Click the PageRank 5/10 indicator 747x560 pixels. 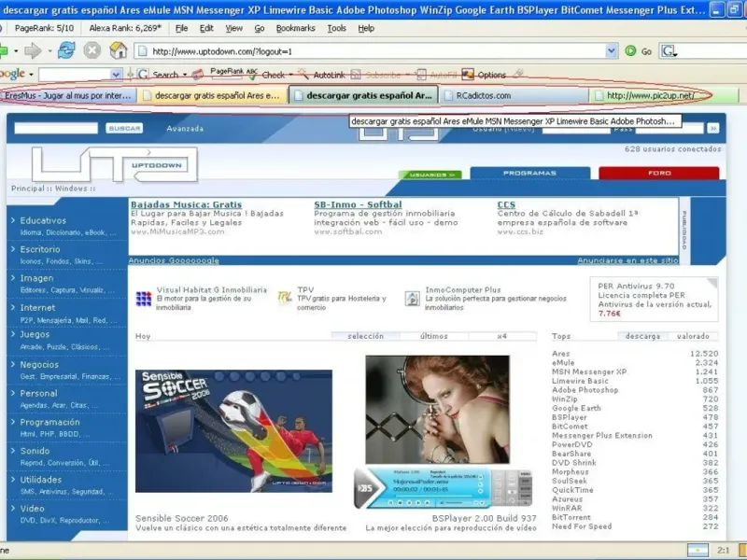[44, 29]
